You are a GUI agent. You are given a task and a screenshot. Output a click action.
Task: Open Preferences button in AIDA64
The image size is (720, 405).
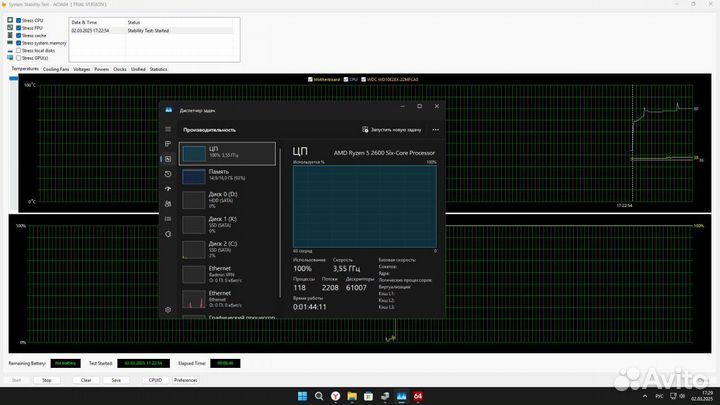[186, 380]
